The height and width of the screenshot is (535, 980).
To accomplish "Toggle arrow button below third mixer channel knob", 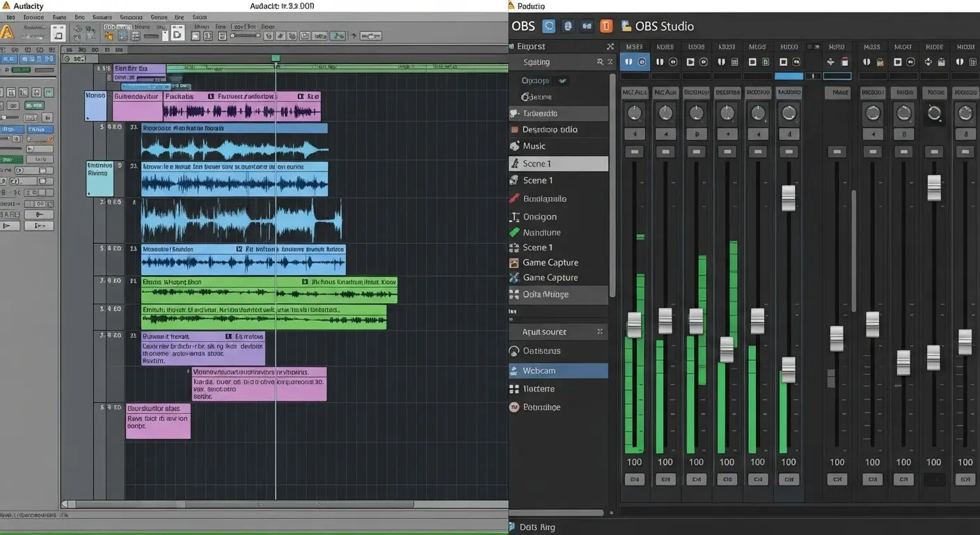I will [696, 134].
